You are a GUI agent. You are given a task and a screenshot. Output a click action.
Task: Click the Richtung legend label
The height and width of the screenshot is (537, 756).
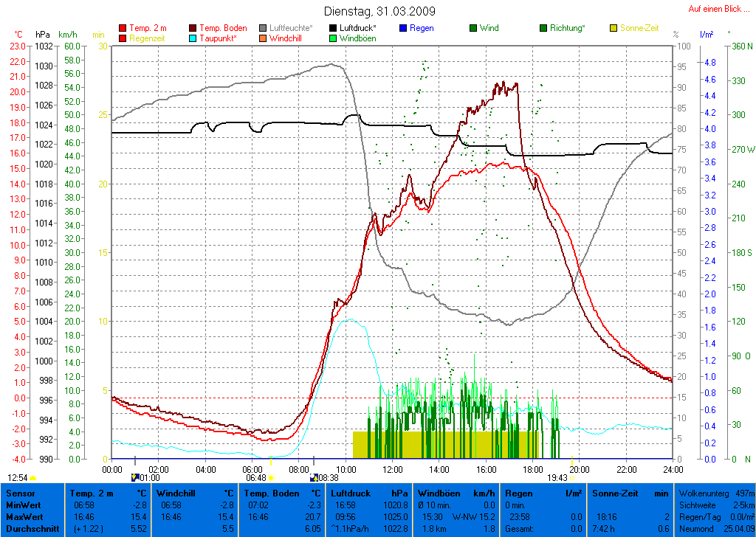click(x=568, y=28)
